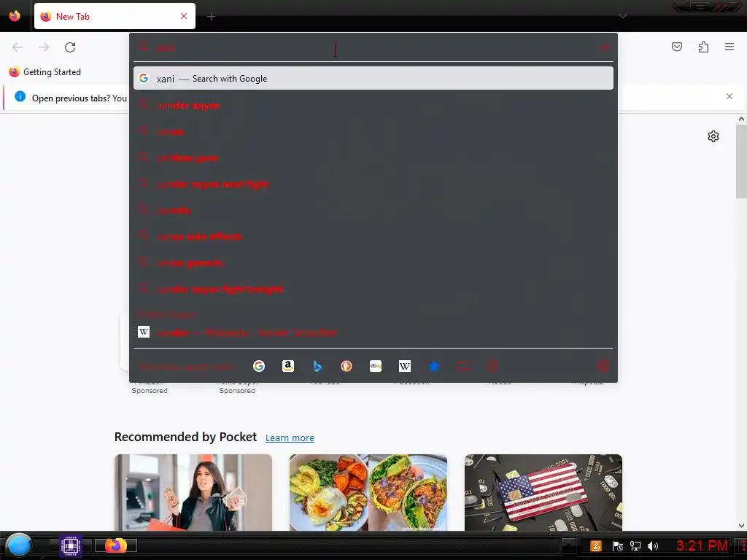
Task: Go forward one page
Action: (x=44, y=47)
